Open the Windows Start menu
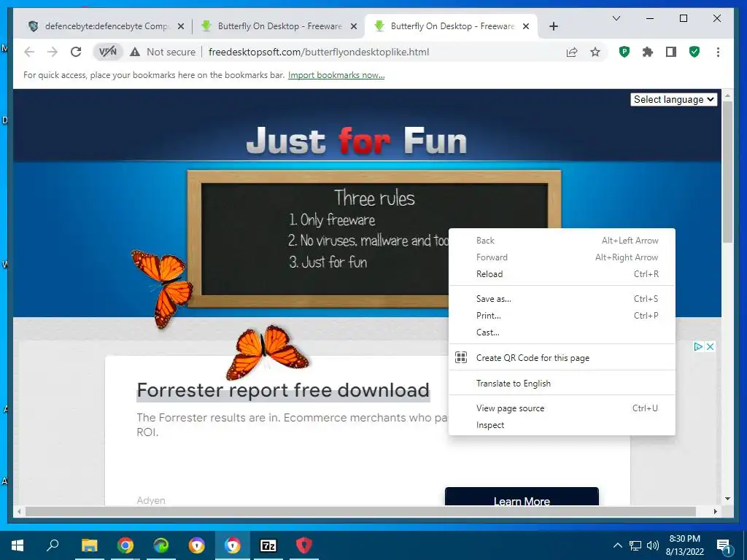The image size is (747, 560). pos(18,545)
